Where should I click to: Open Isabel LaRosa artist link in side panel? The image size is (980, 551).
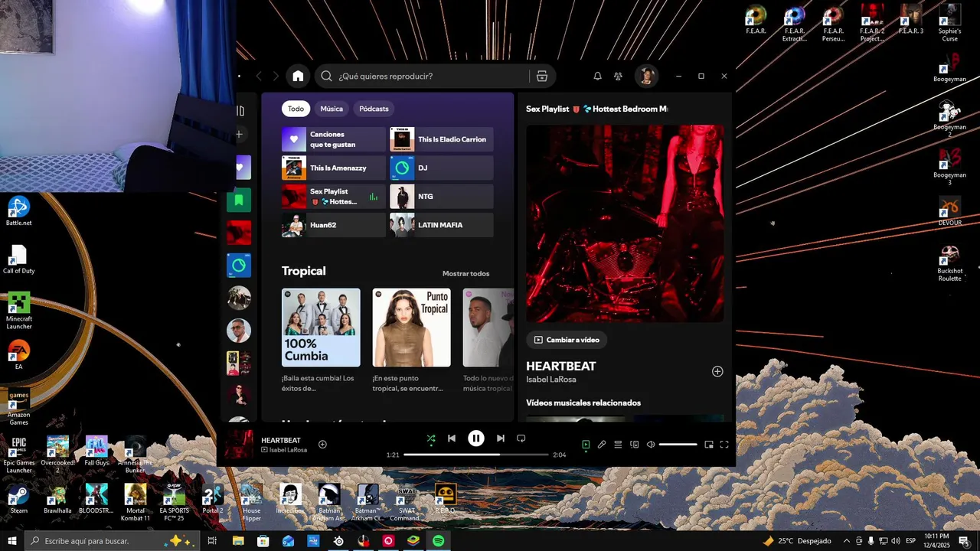(551, 380)
